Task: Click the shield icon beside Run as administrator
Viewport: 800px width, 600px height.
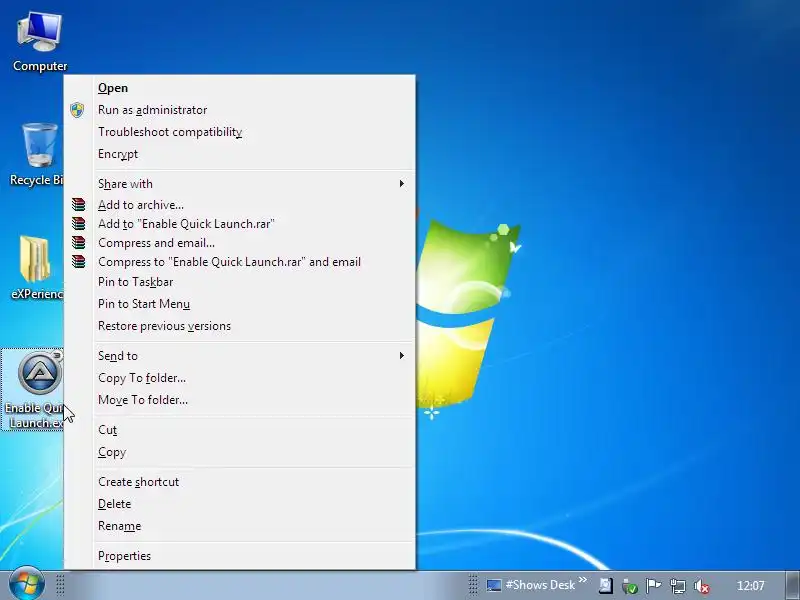Action: pyautogui.click(x=77, y=110)
